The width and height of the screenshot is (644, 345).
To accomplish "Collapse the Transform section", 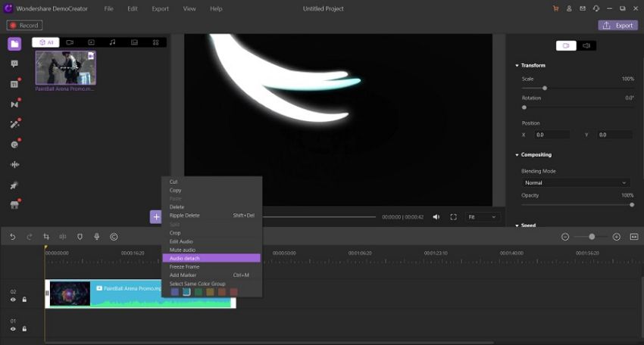I will [517, 66].
